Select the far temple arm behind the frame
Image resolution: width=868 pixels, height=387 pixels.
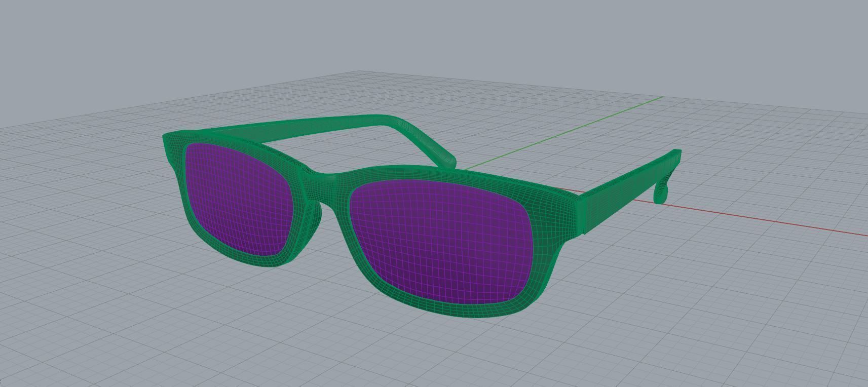[329, 128]
